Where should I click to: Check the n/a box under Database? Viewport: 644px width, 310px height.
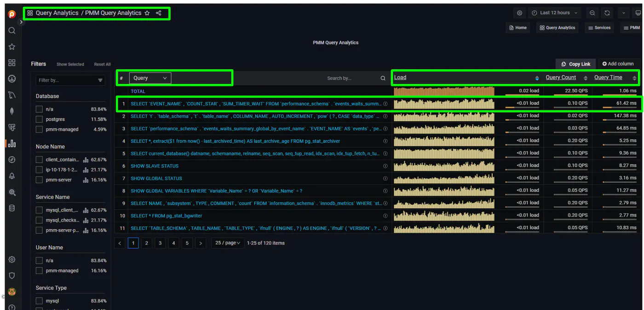pos(39,109)
